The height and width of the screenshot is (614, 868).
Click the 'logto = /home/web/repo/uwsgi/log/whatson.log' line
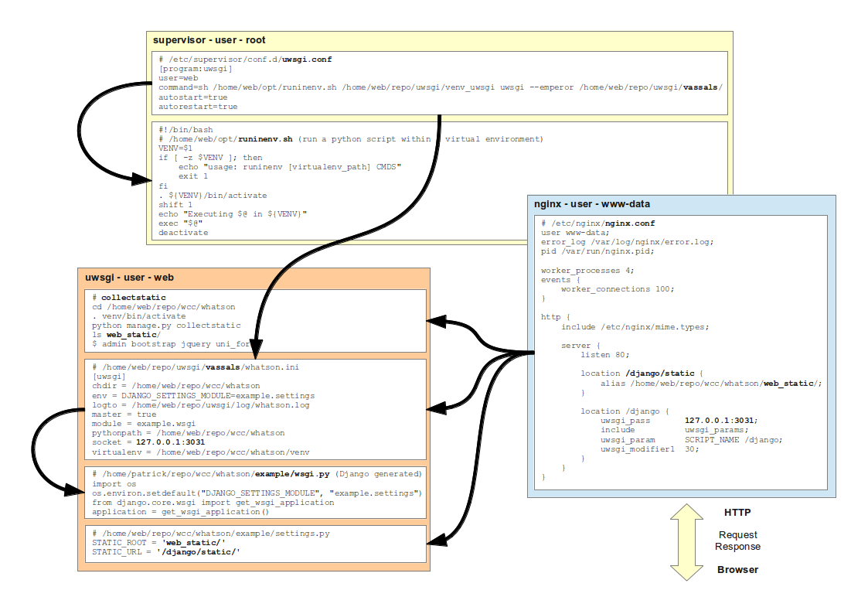point(200,405)
